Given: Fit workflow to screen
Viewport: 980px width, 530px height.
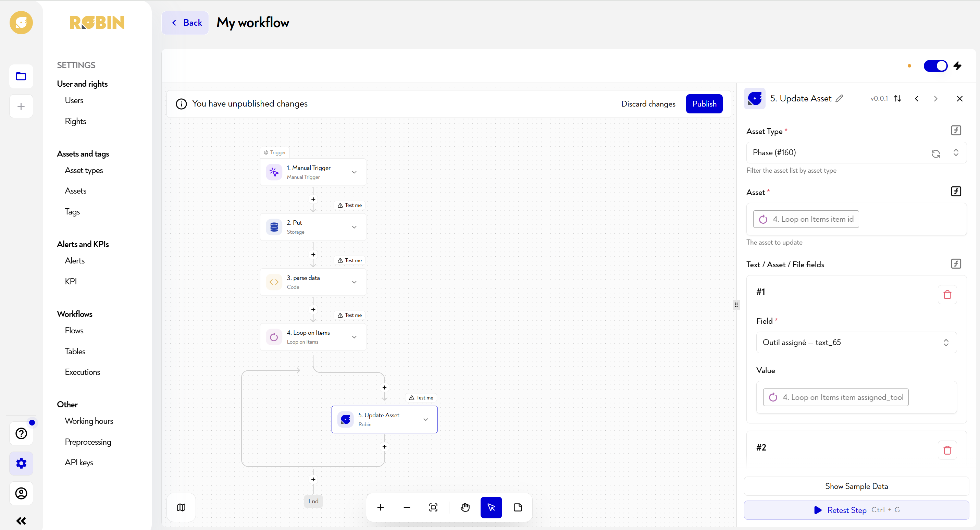Looking at the screenshot, I should [x=433, y=507].
